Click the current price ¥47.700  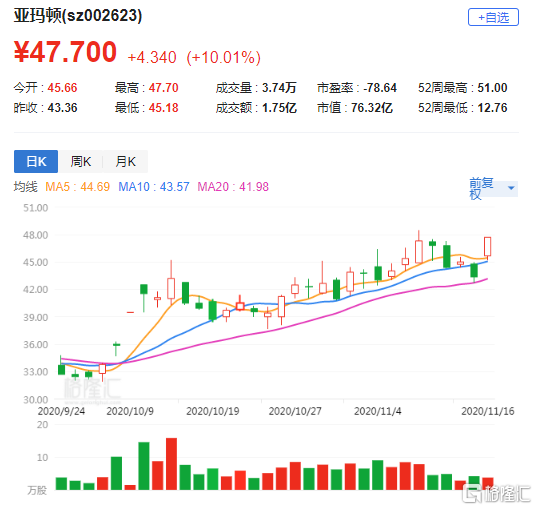click(65, 52)
